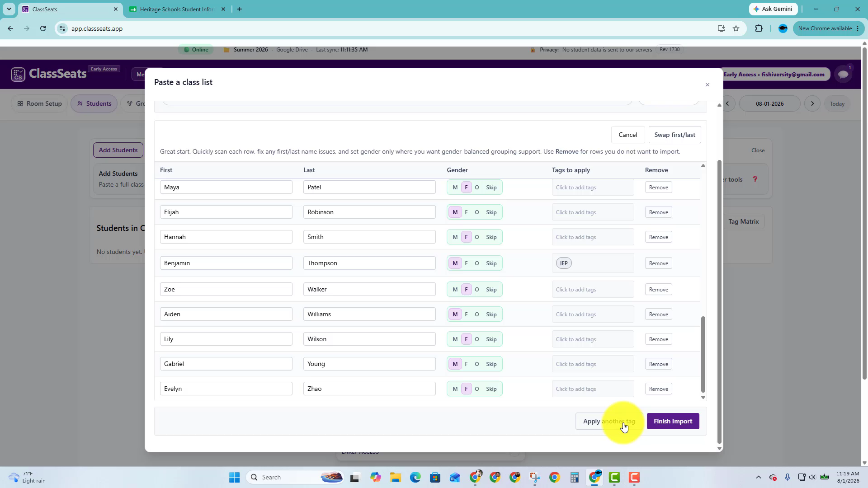Set Elijah Robinson gender to F
The height and width of the screenshot is (488, 868).
click(x=466, y=212)
